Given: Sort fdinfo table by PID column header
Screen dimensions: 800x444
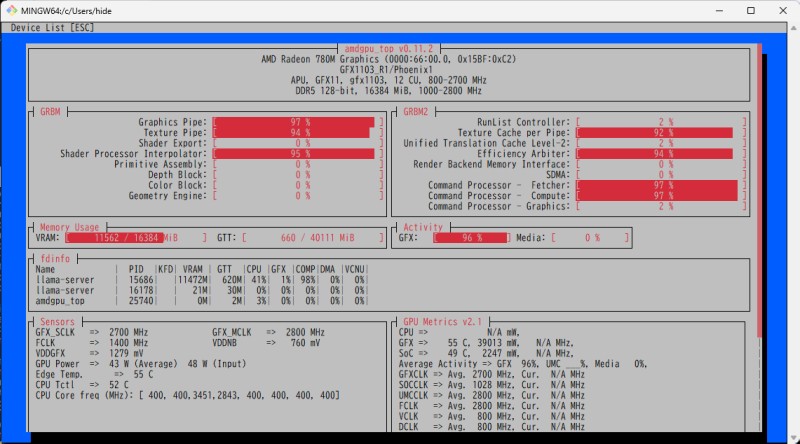Looking at the screenshot, I should click(138, 268).
